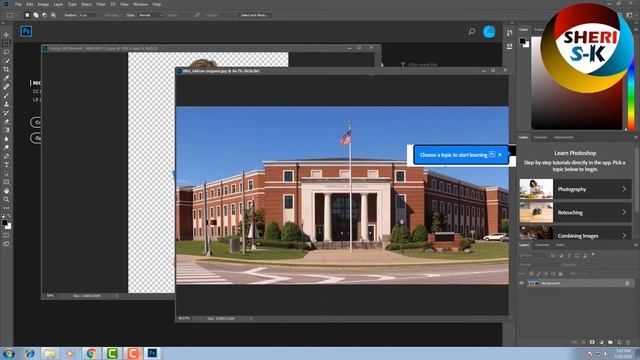640x360 pixels.
Task: Open the tool preset picker dropdown
Action: click(x=11, y=15)
